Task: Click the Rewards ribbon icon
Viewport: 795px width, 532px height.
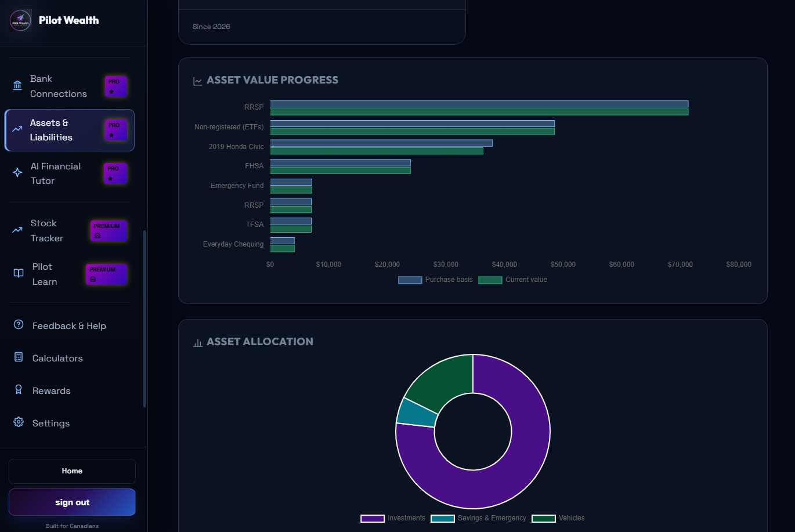Action: (19, 390)
